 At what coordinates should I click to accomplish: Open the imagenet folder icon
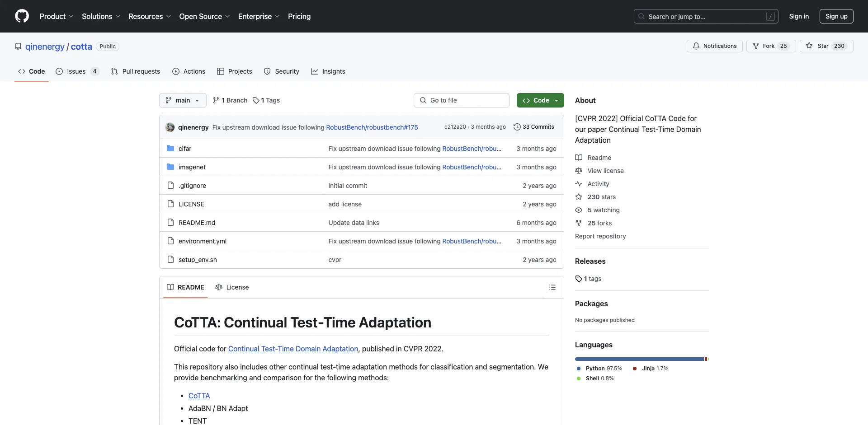coord(170,167)
